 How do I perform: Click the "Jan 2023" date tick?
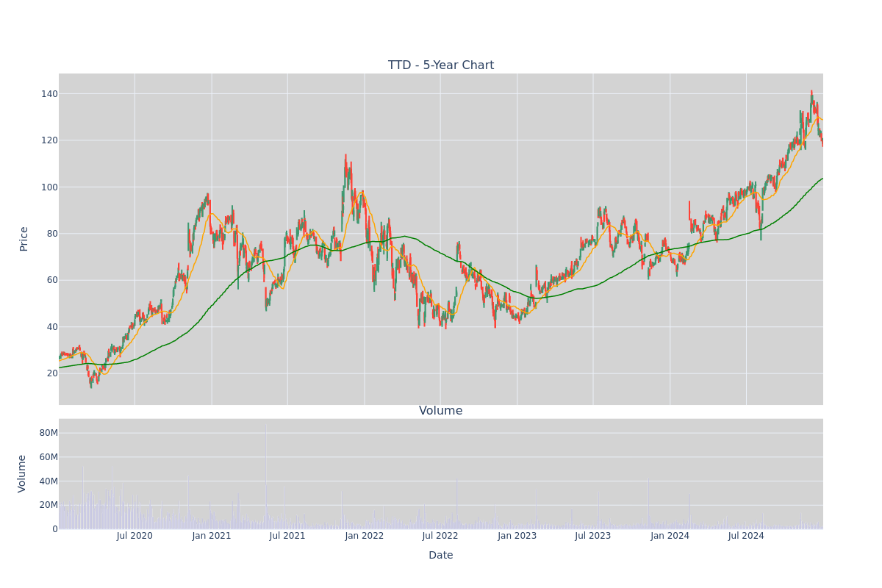(517, 536)
